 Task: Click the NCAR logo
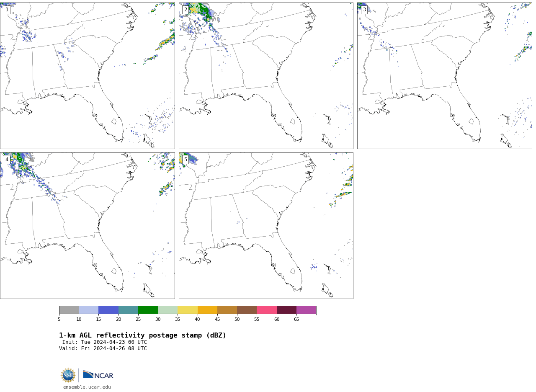tap(98, 375)
